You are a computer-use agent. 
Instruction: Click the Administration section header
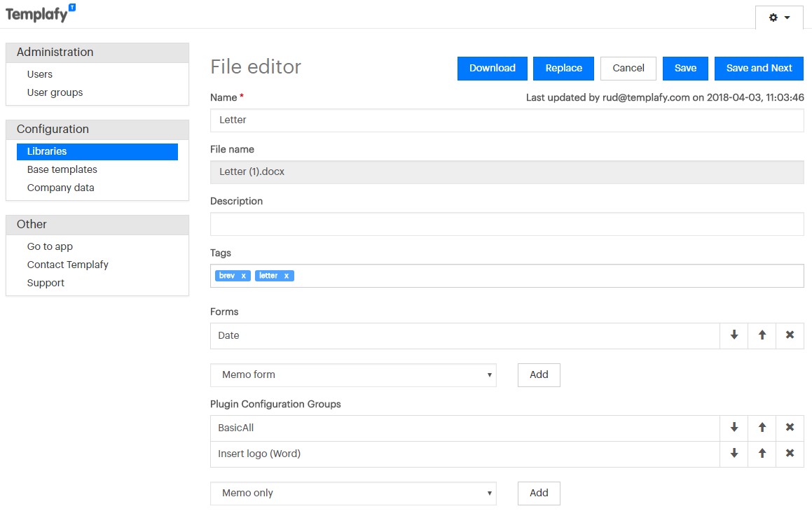97,52
